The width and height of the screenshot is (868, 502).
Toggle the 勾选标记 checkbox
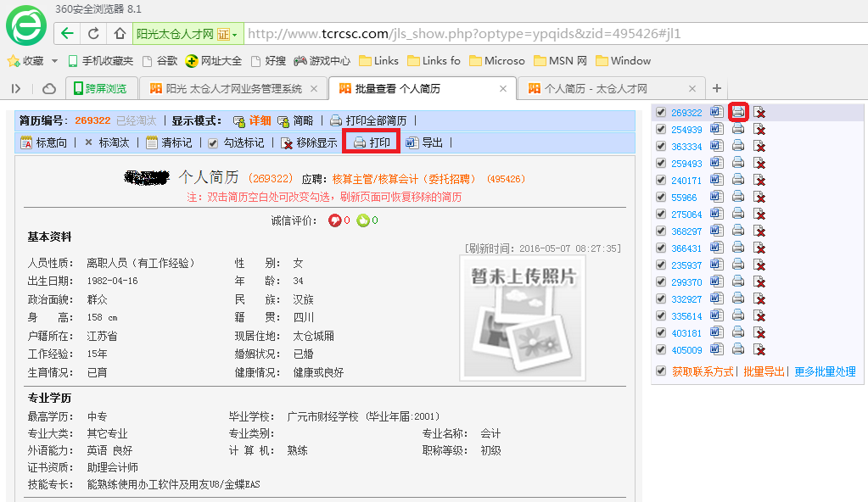213,143
